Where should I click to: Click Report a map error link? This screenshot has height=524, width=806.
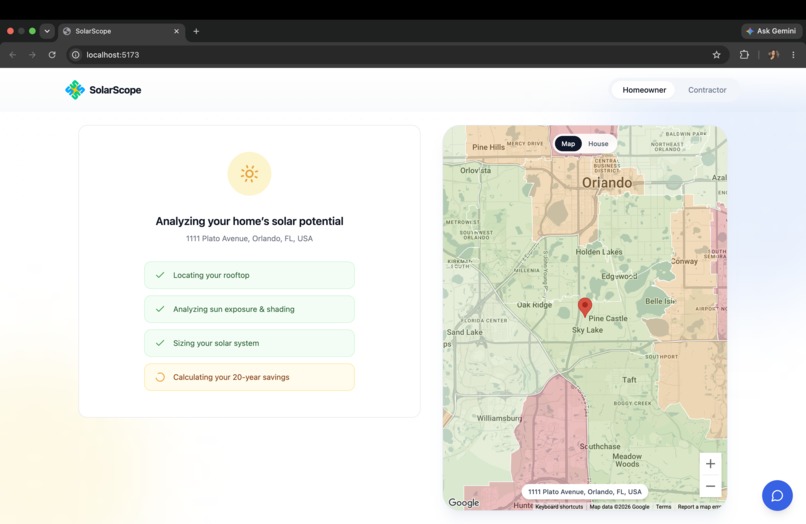(699, 507)
